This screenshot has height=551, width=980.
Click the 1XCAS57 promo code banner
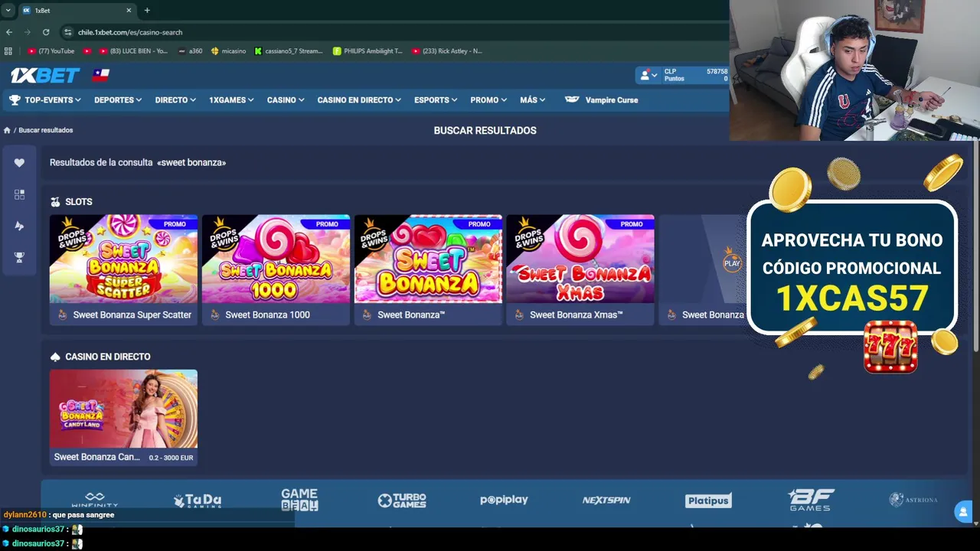click(x=852, y=268)
